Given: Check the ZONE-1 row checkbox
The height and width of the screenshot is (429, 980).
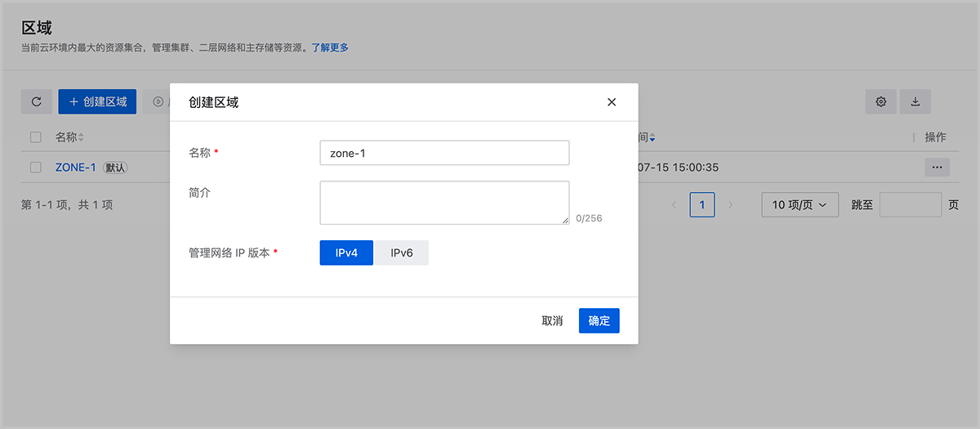Looking at the screenshot, I should click(x=36, y=168).
